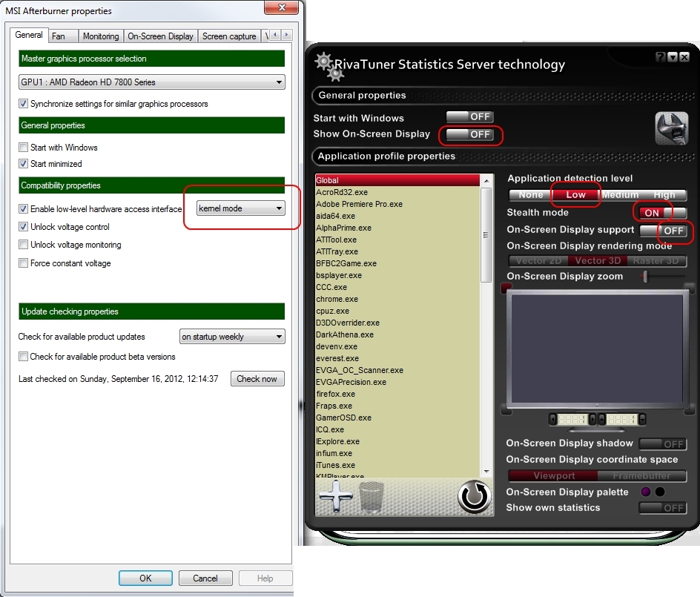Select EVGAPrecision.exe profile

click(x=397, y=382)
